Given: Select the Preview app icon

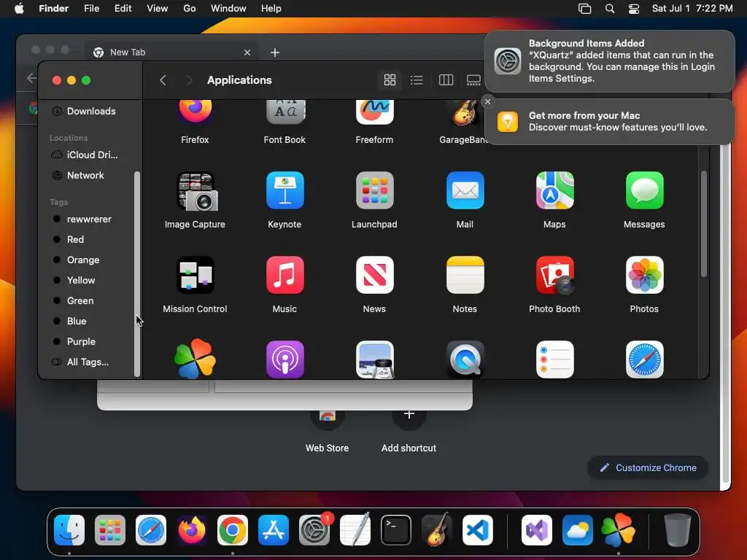Looking at the screenshot, I should pos(374,359).
